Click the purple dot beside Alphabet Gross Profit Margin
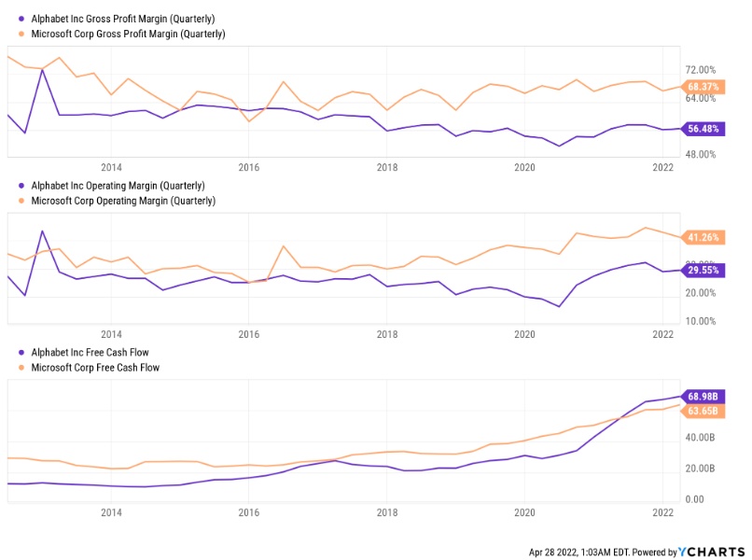Image resolution: width=752 pixels, height=560 pixels. click(22, 19)
